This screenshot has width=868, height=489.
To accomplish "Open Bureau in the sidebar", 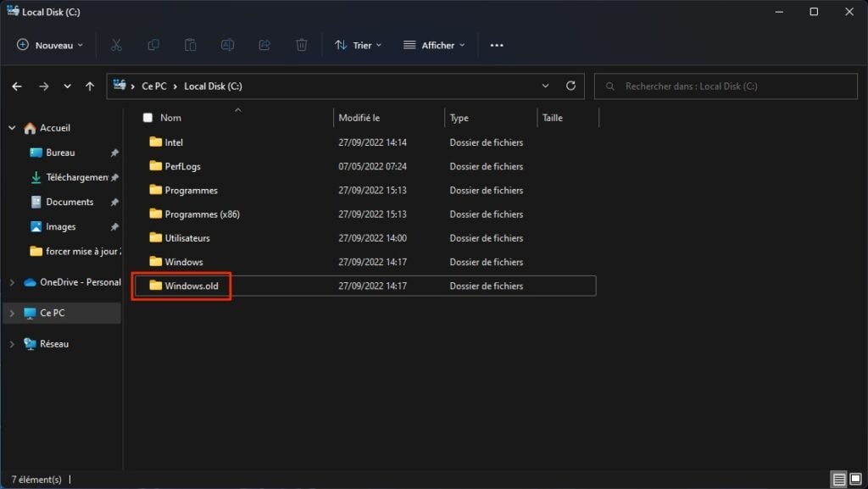I will click(x=60, y=153).
